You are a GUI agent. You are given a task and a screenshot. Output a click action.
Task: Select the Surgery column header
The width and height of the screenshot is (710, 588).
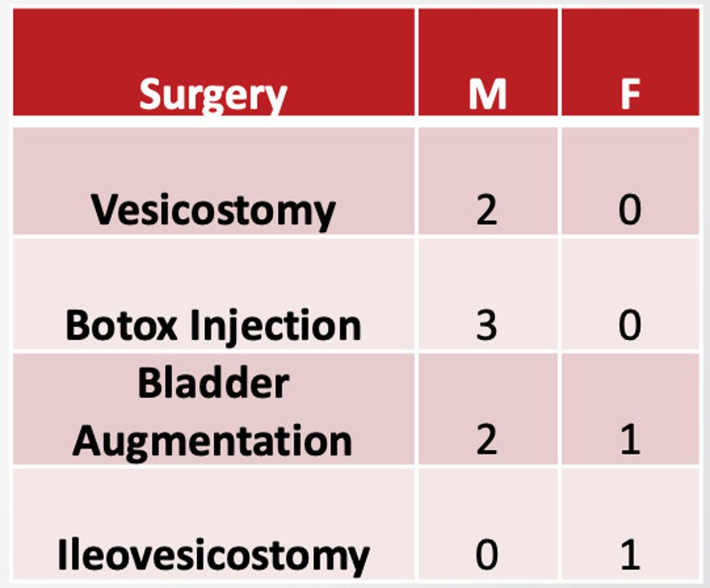pos(213,94)
